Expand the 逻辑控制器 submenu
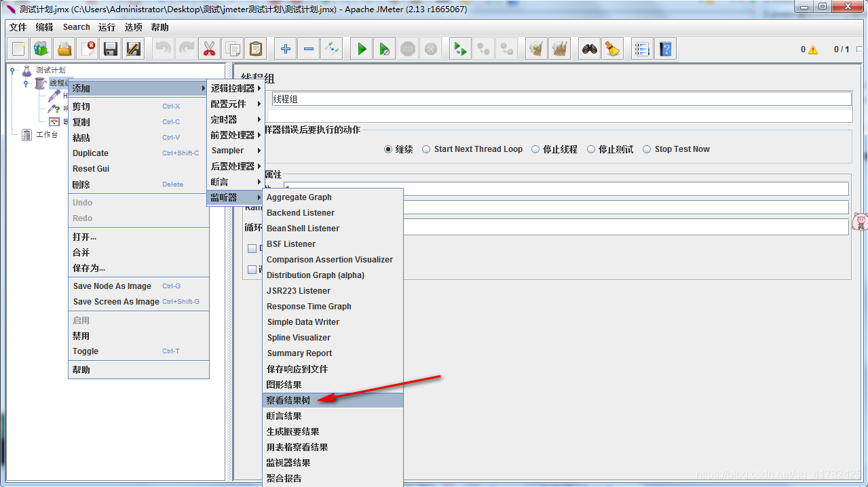 pos(235,88)
